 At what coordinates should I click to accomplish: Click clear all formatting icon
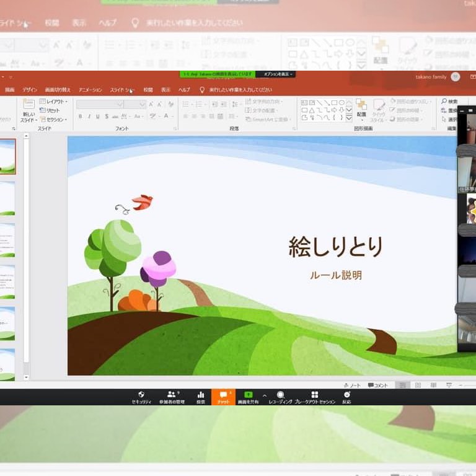(x=171, y=104)
